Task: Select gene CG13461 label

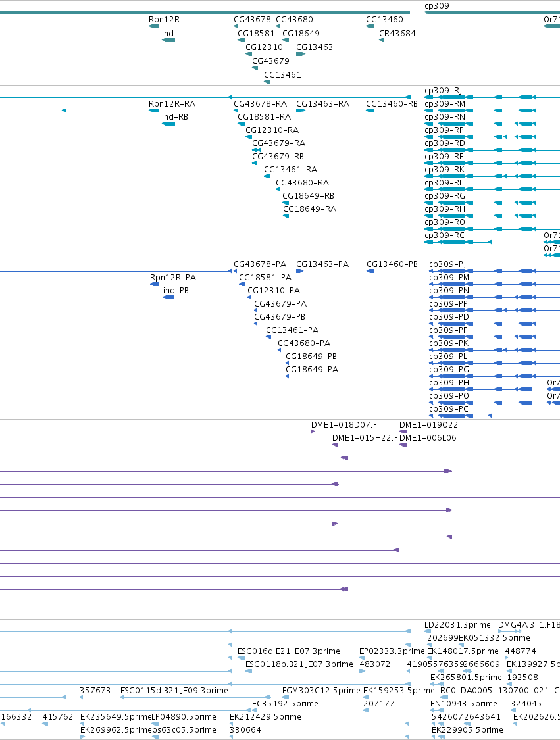Action: point(282,74)
